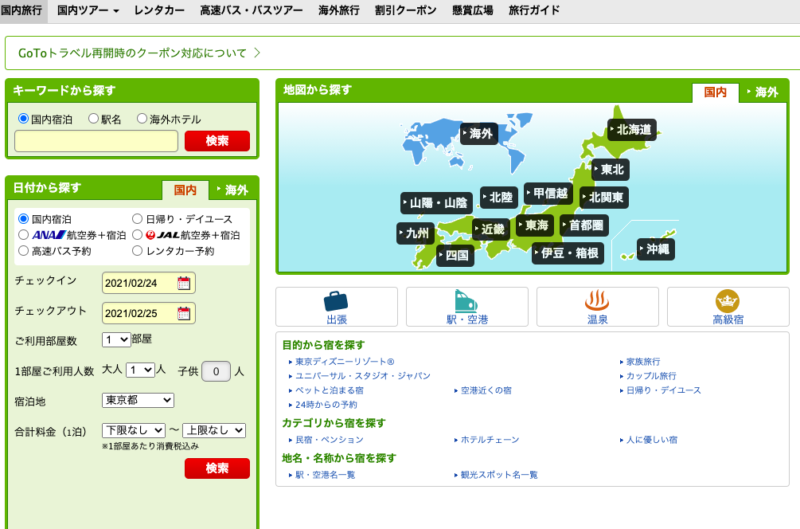Viewport: 800px width, 529px height.
Task: Open 家族旅行 link
Action: 643,361
